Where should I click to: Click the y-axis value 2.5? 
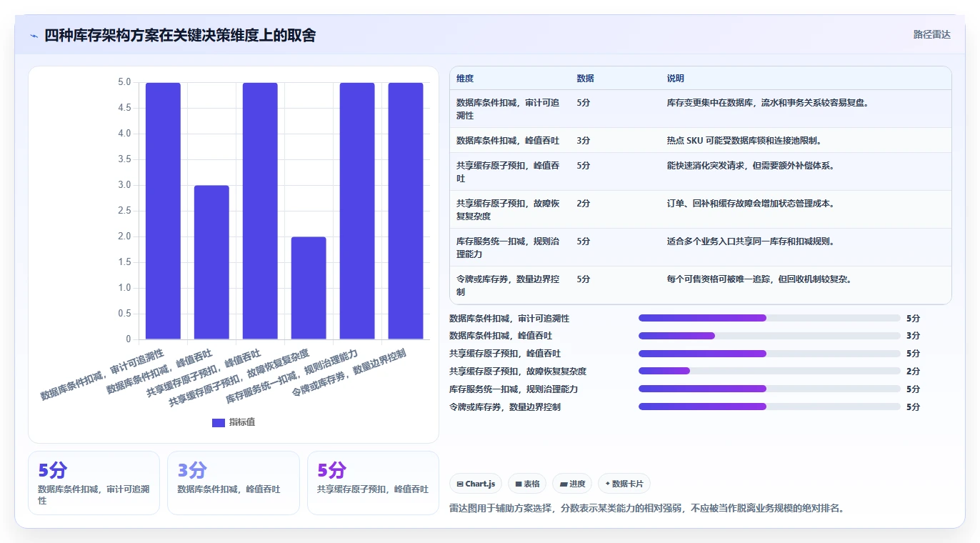pyautogui.click(x=124, y=211)
